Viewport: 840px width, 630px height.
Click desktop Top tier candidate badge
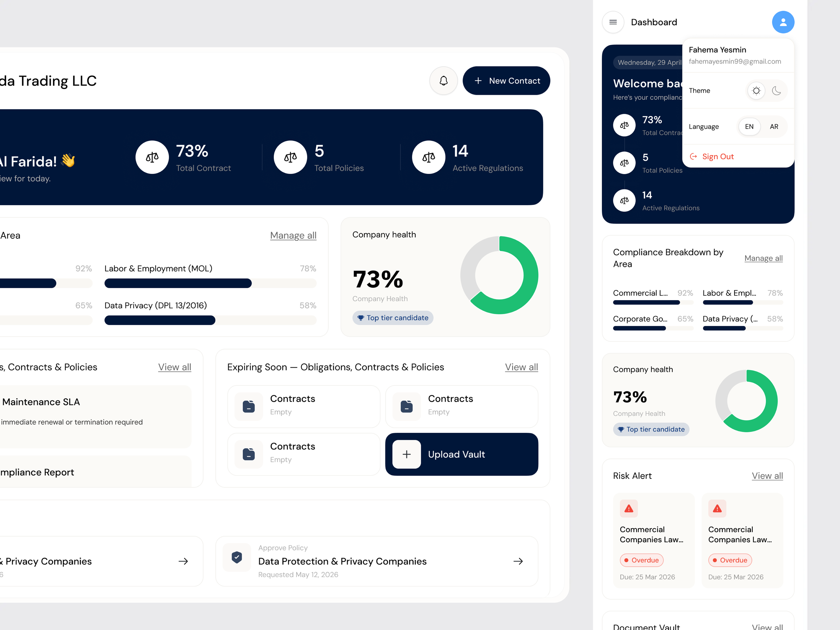tap(393, 318)
